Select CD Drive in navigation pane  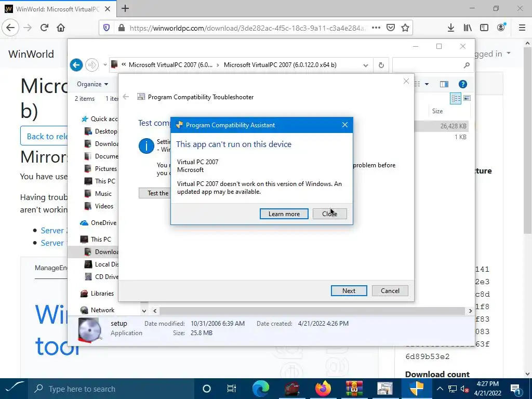101,276
